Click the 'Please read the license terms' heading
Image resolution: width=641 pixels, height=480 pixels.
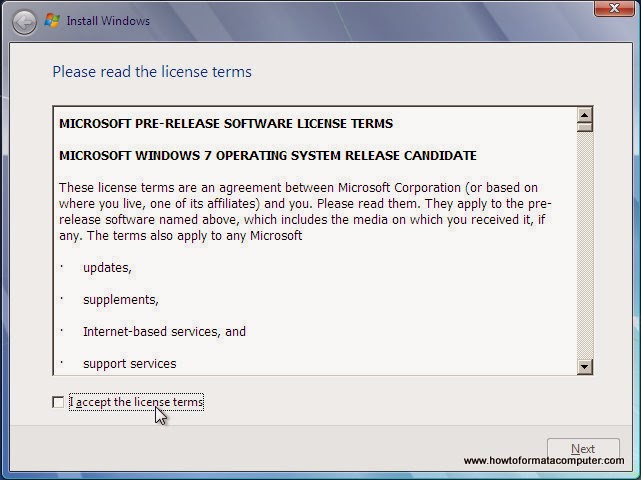coord(152,72)
